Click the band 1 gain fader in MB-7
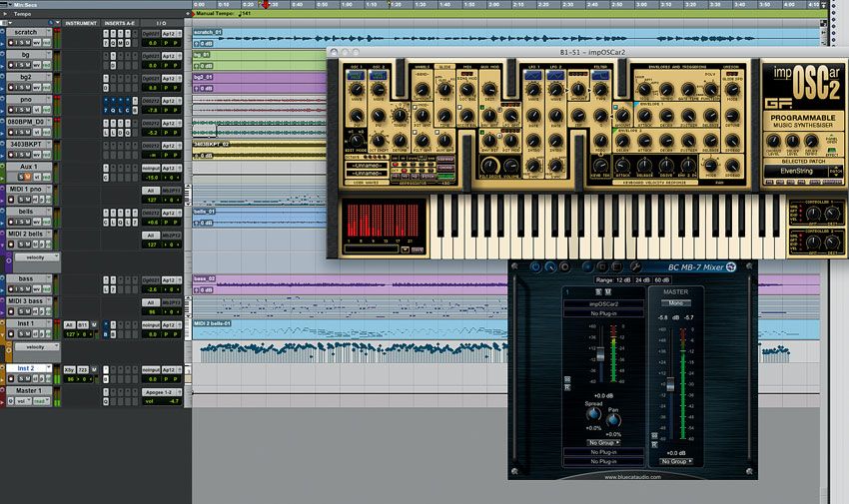This screenshot has height=504, width=849. [600, 354]
